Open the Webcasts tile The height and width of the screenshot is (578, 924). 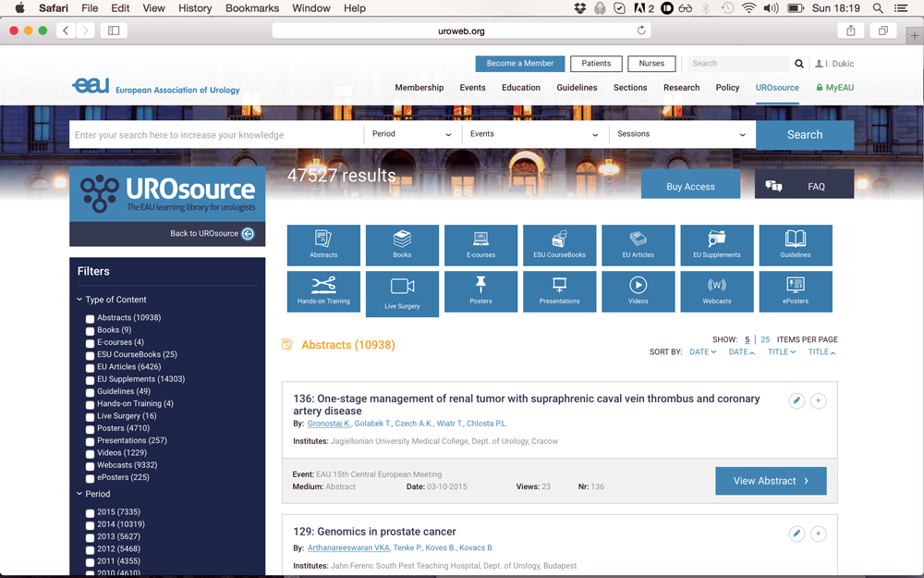coord(716,291)
